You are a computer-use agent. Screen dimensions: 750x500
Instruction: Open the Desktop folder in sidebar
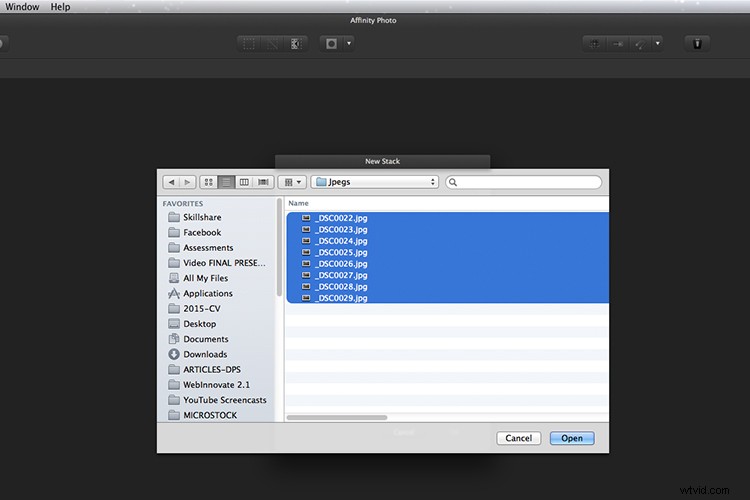pyautogui.click(x=200, y=324)
